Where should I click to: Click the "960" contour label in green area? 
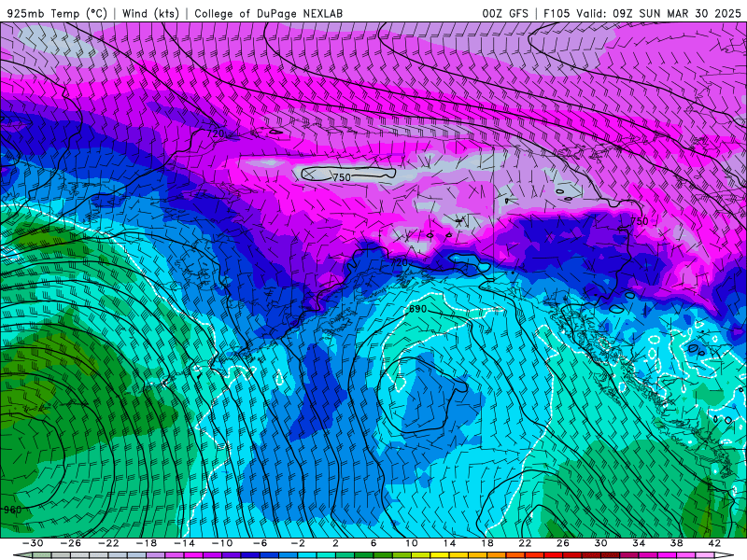coord(12,510)
